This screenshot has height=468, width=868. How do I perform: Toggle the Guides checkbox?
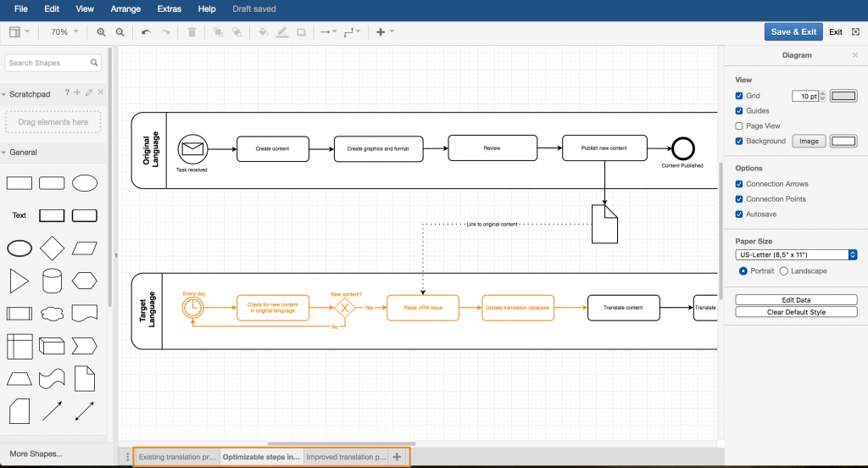click(739, 111)
